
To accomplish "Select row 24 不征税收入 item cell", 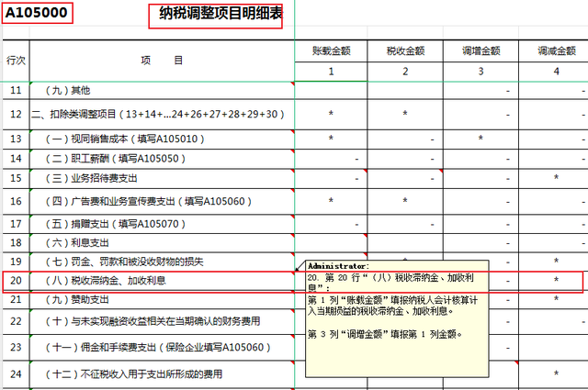I will click(x=162, y=373).
